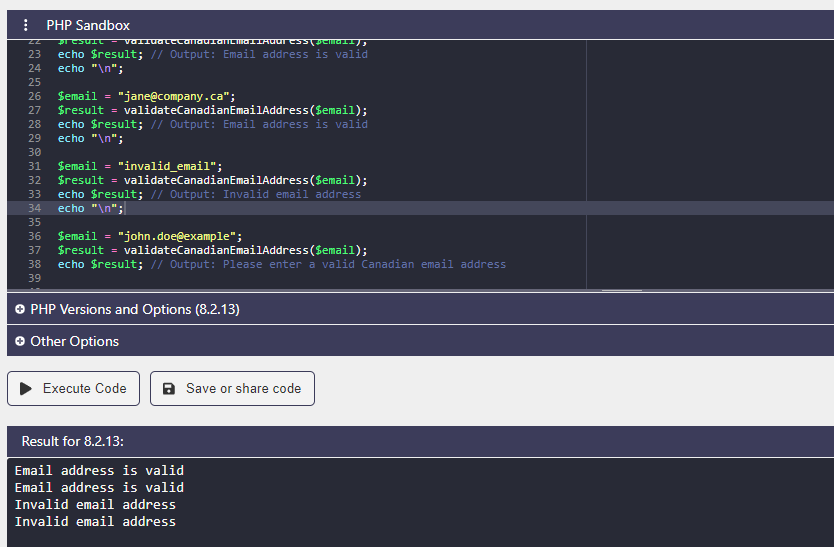Click the plus icon beside PHP Versions and Options
This screenshot has width=834, height=547.
pos(20,310)
